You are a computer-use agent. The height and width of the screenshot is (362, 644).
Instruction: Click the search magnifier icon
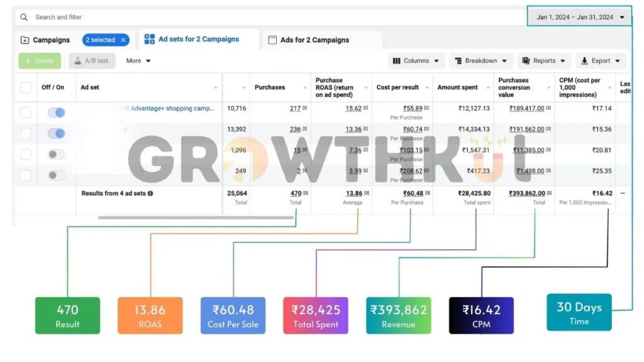[x=24, y=18]
